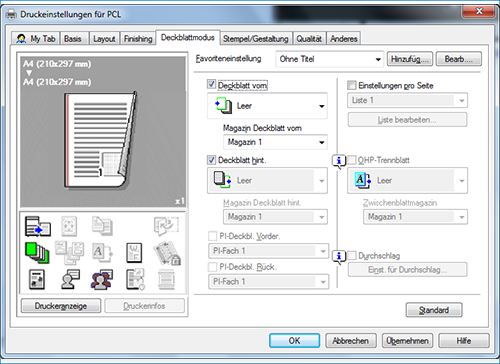This screenshot has width=500, height=364.
Task: Click the Liste bearbeiten... button
Action: click(407, 120)
